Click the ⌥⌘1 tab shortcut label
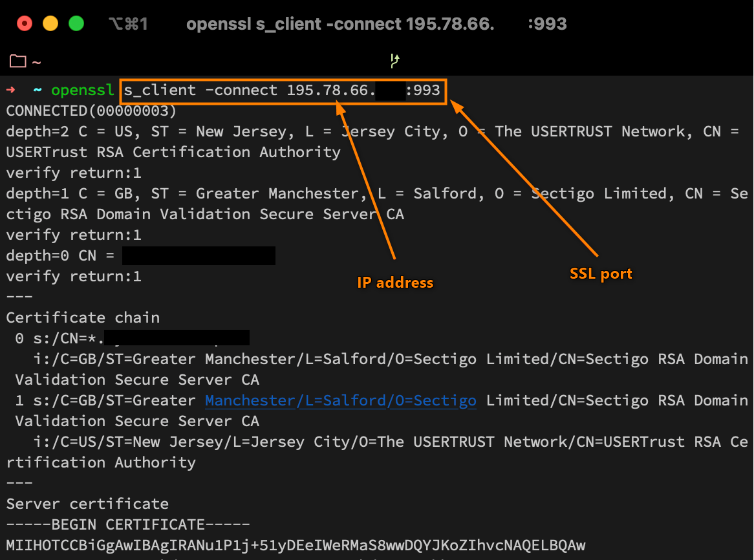This screenshot has height=560, width=754. pyautogui.click(x=129, y=24)
